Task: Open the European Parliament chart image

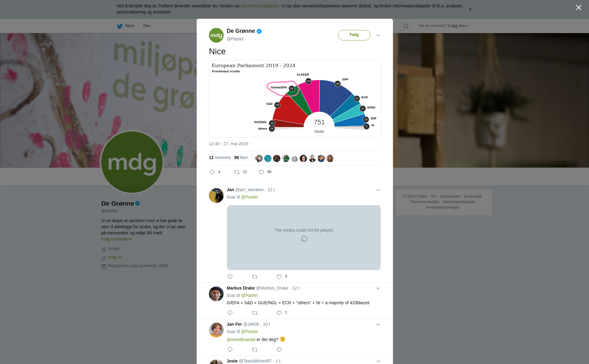Action: tap(295, 99)
